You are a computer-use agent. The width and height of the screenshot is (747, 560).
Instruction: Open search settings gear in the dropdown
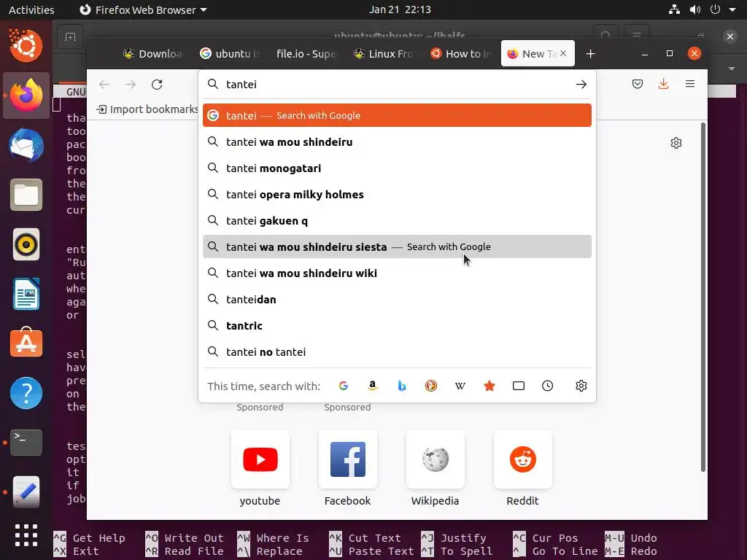pos(581,386)
